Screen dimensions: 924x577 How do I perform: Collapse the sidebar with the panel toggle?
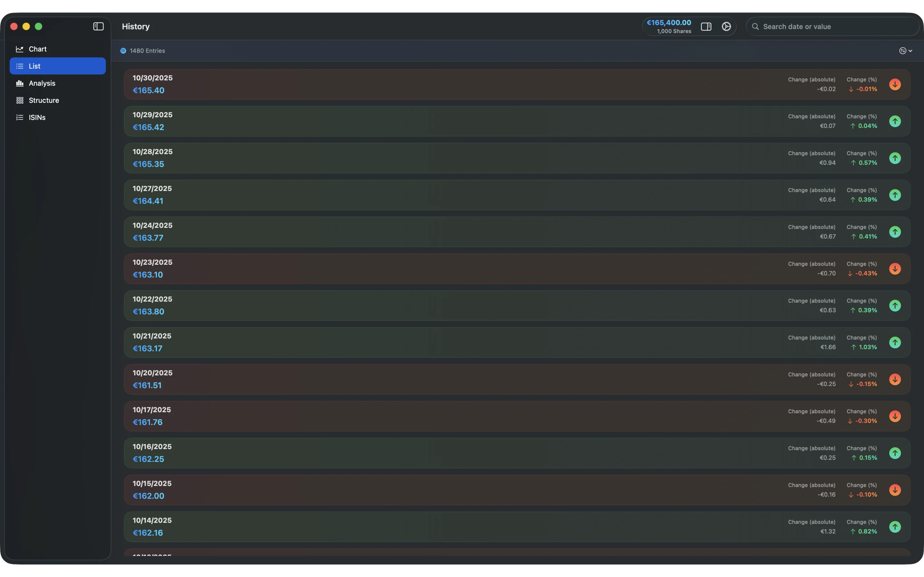click(x=98, y=26)
